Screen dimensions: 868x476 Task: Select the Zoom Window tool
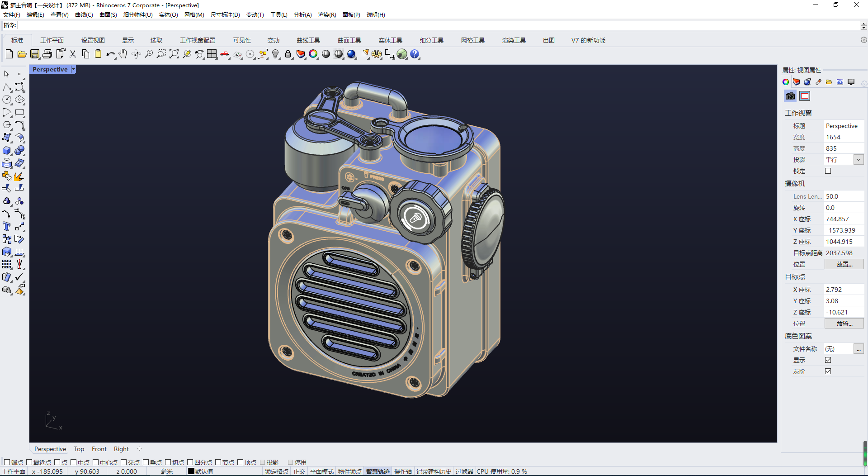pos(161,54)
